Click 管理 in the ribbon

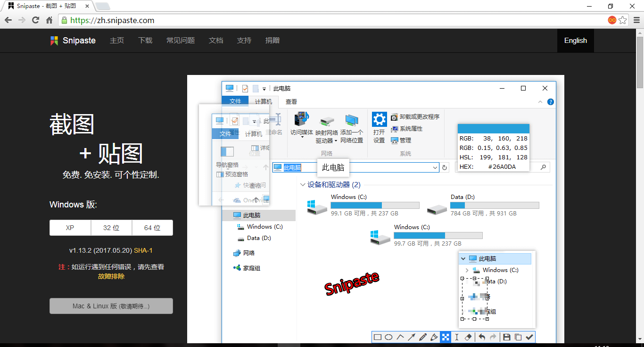tap(401, 140)
